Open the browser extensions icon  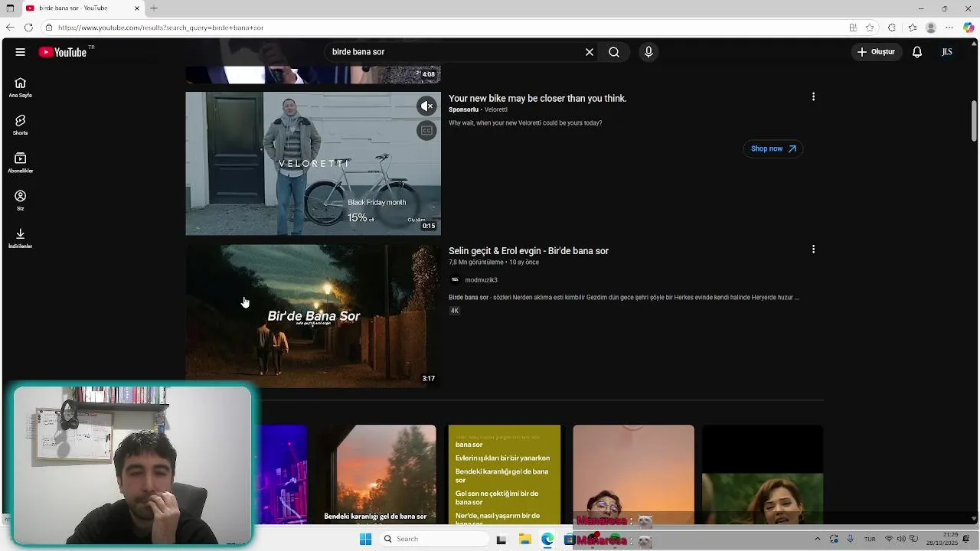(x=892, y=28)
